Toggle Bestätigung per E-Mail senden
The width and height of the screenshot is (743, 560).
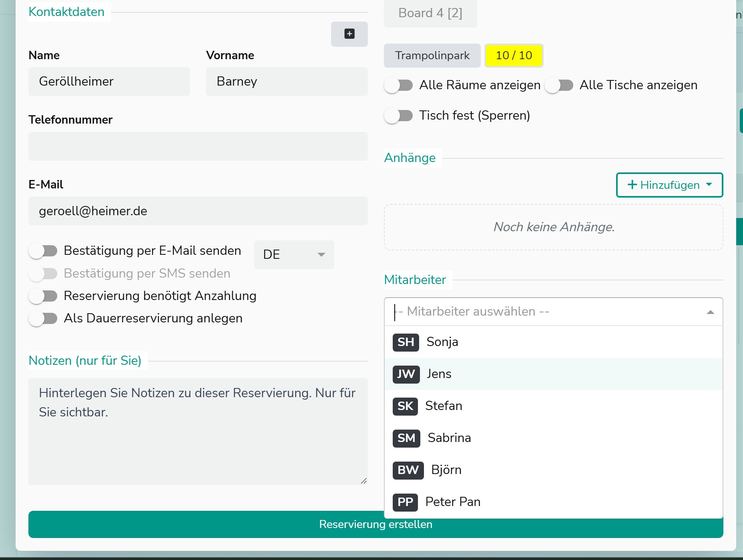[x=43, y=251]
